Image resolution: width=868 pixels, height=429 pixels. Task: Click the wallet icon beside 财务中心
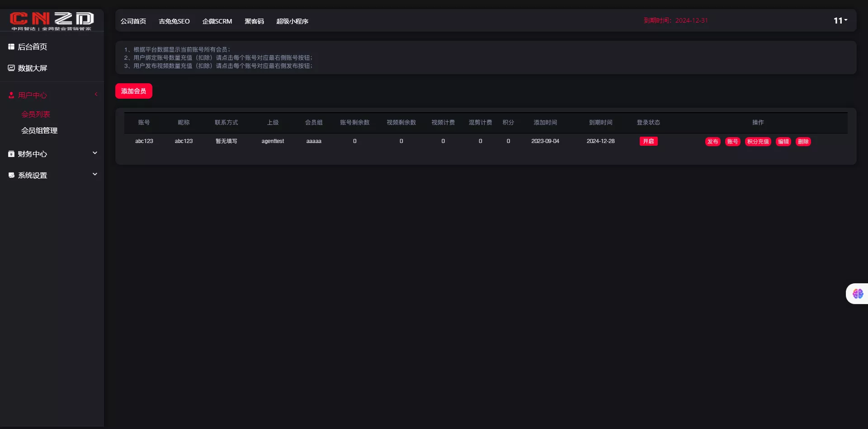(11, 154)
